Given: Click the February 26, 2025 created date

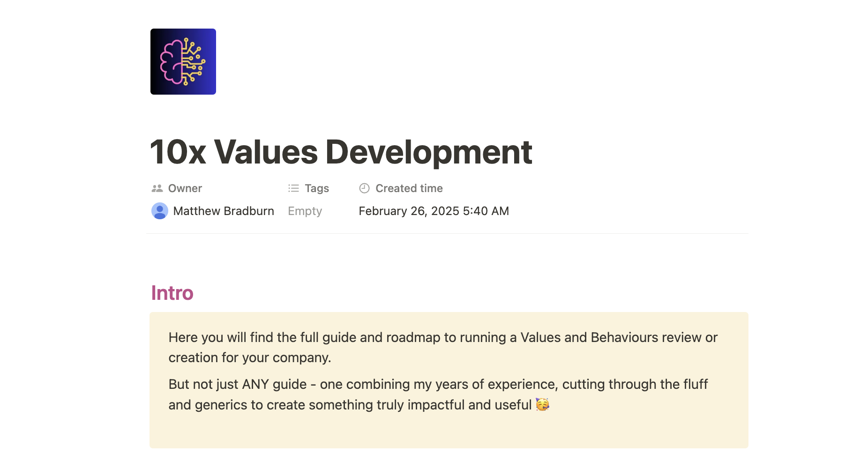Looking at the screenshot, I should click(x=434, y=211).
